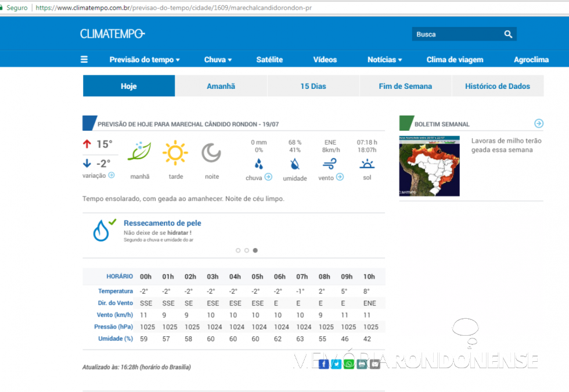
Task: Switch to the 15 Dias tab
Action: pyautogui.click(x=313, y=85)
